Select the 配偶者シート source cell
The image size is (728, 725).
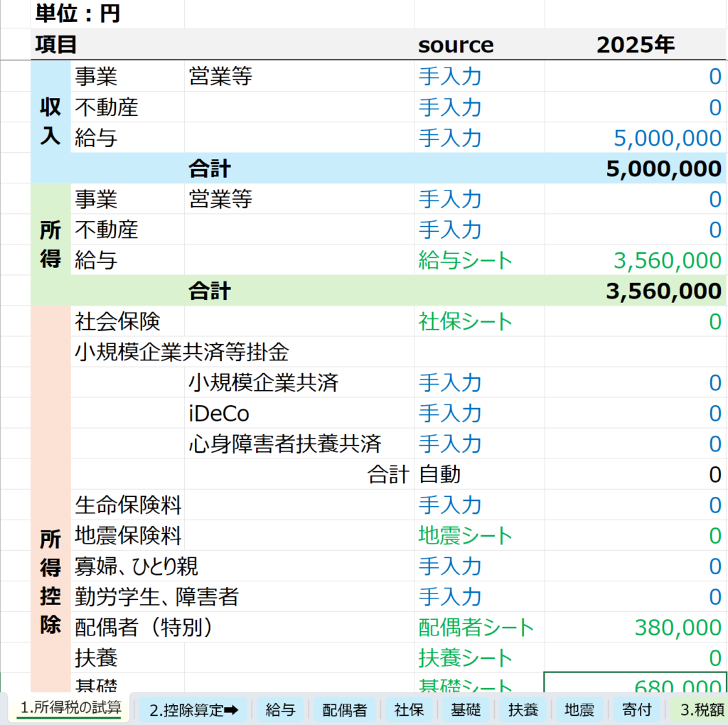coord(478,627)
